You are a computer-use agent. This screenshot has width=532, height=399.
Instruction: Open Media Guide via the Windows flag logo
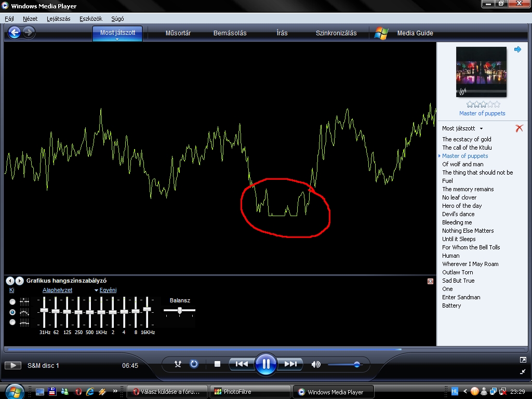coord(381,33)
